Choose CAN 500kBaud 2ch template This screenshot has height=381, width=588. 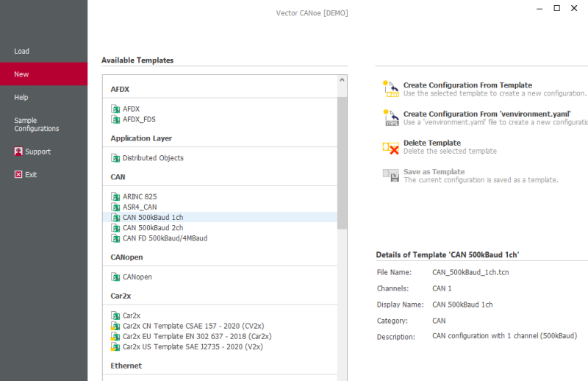pos(153,228)
